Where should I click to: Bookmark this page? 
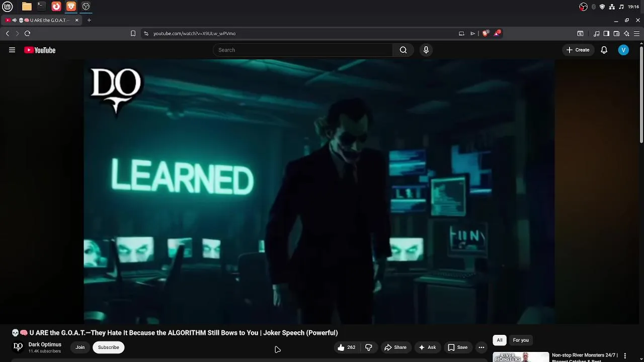133,34
